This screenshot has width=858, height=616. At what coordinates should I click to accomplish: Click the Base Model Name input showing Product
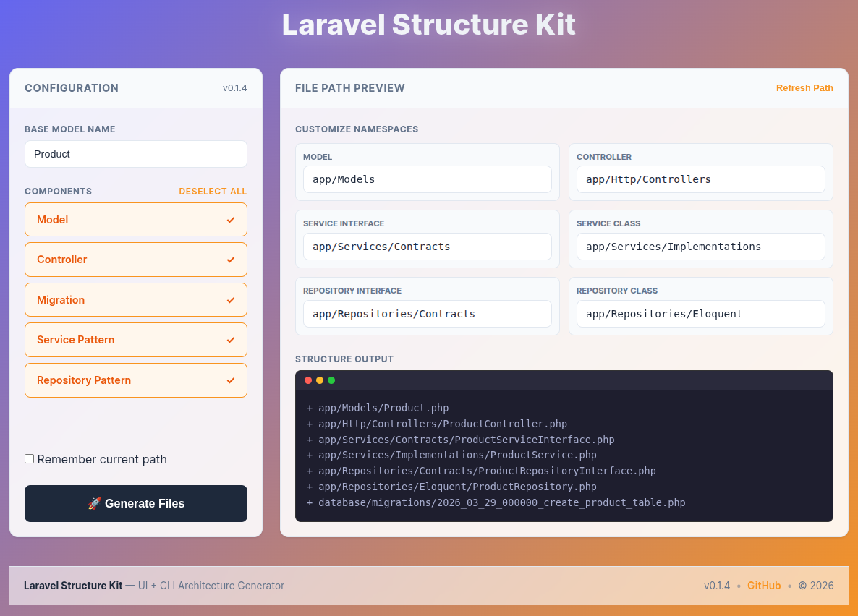135,154
